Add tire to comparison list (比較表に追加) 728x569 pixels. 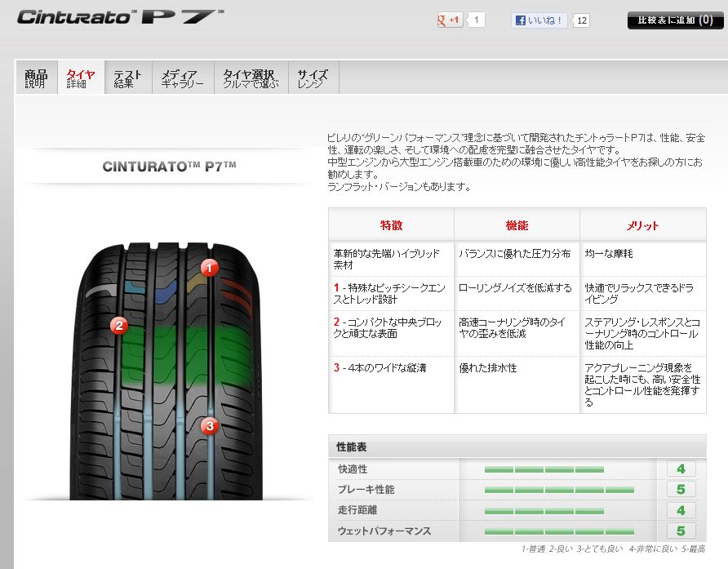point(675,20)
